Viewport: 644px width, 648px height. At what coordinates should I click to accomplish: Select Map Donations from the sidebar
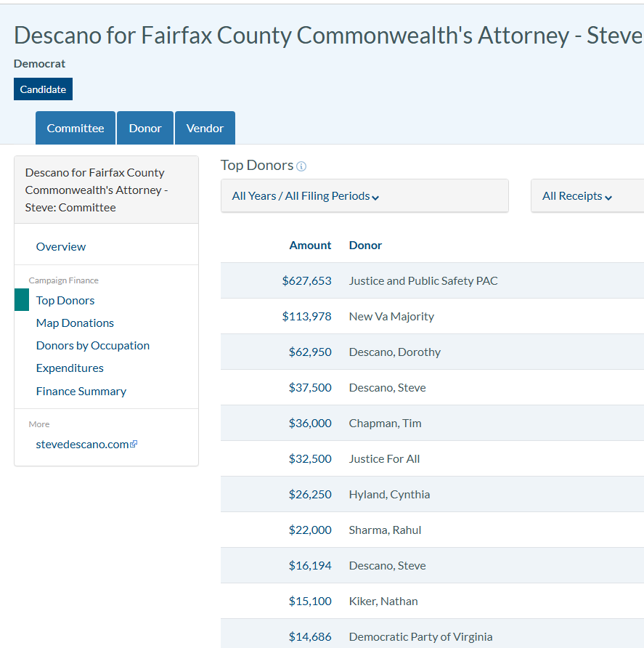pos(75,323)
